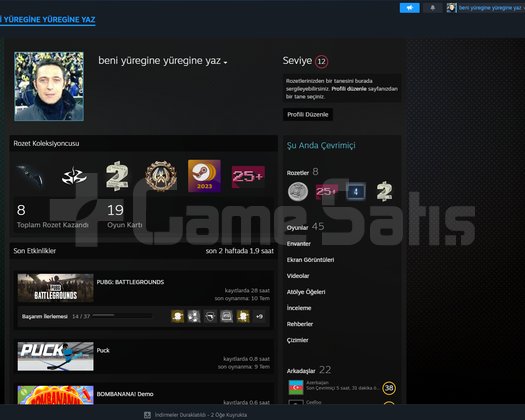525x420 pixels.
Task: Open the 19 Oyun Kartı stat
Action: coord(125,216)
